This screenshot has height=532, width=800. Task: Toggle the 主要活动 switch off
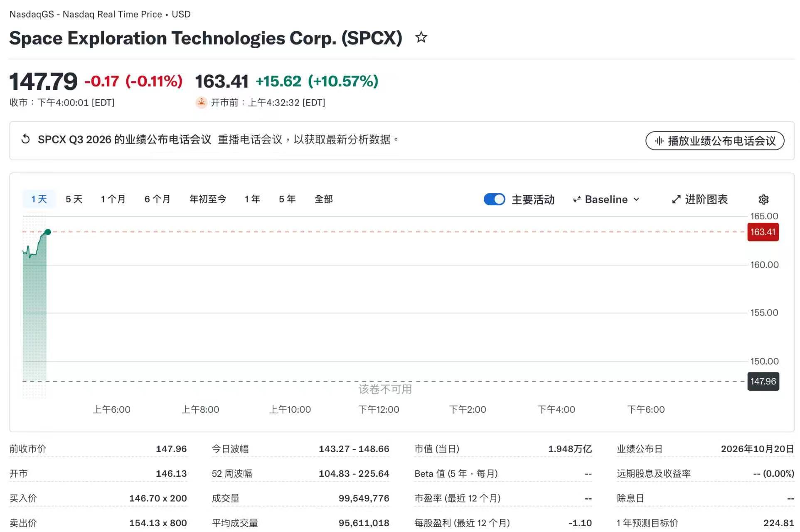point(494,199)
